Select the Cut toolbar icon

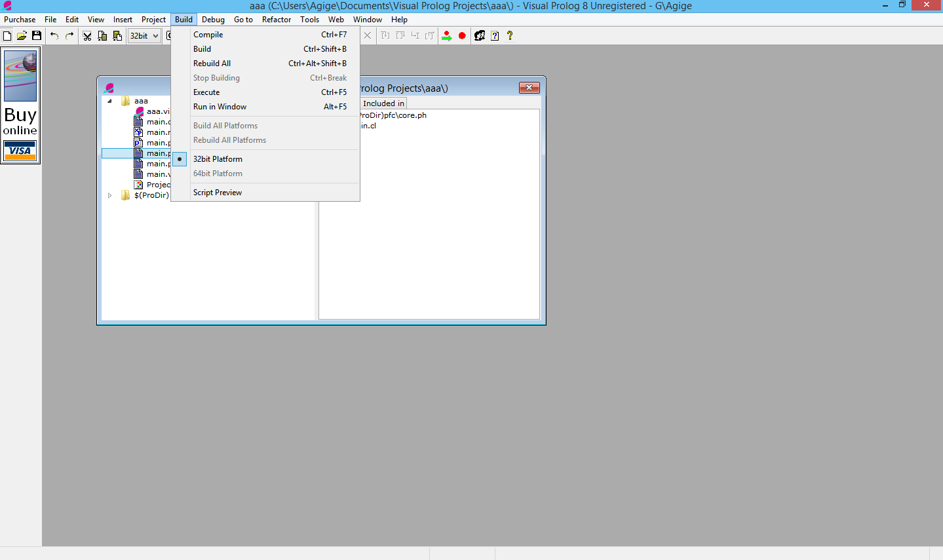coord(87,35)
